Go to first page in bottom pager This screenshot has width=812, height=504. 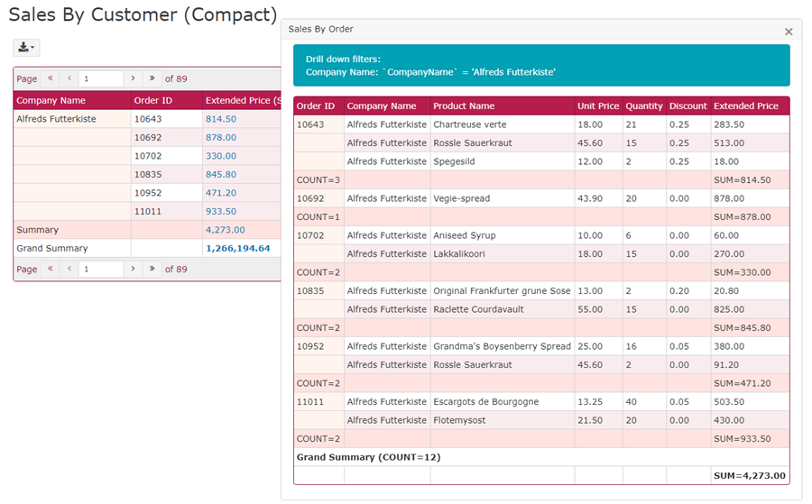tap(51, 269)
